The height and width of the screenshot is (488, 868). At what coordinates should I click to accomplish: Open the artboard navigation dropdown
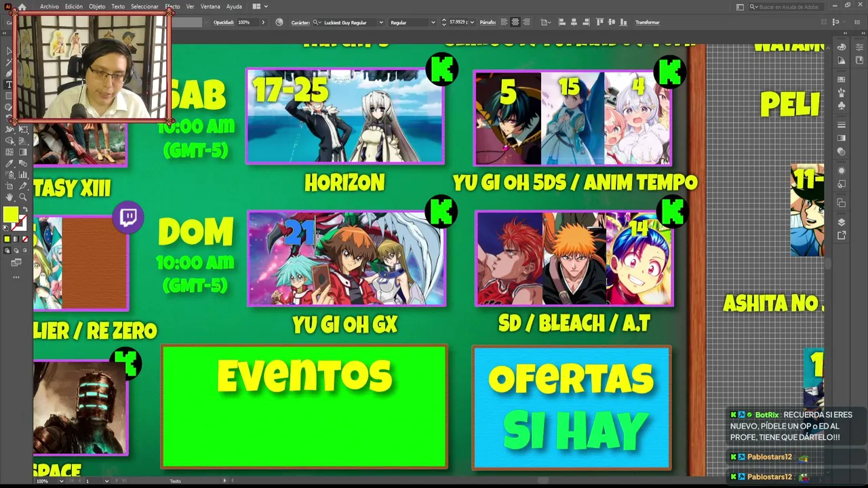106,481
